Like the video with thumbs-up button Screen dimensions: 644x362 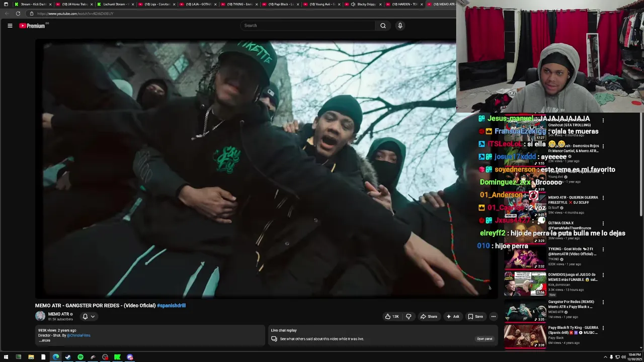[x=392, y=316]
